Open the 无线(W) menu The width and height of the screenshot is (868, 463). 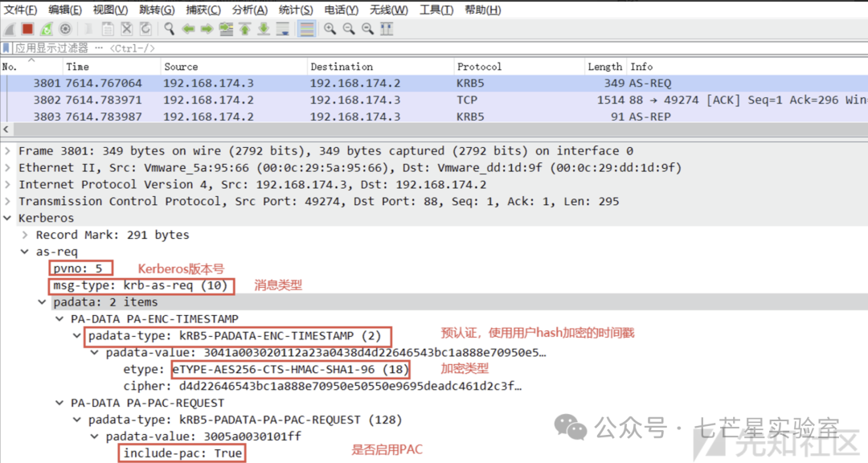(389, 10)
